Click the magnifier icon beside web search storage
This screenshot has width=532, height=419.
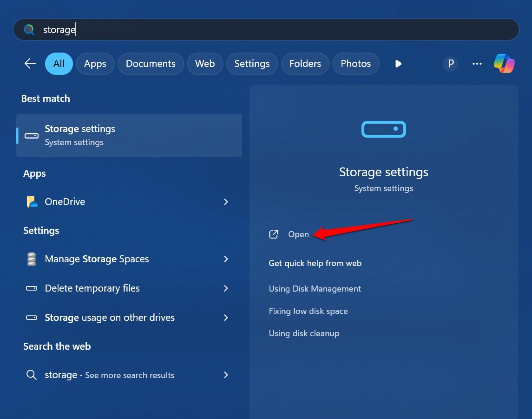[x=32, y=375]
